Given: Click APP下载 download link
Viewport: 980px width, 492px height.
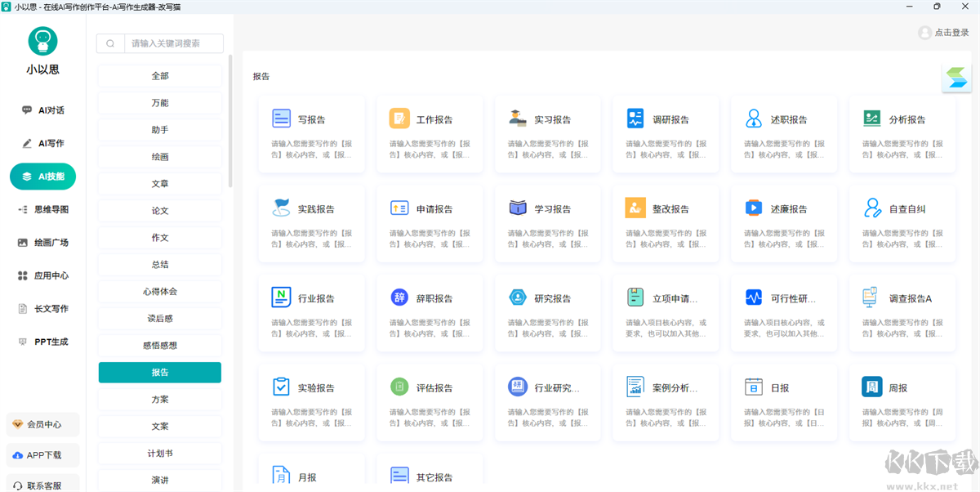Looking at the screenshot, I should (x=42, y=454).
